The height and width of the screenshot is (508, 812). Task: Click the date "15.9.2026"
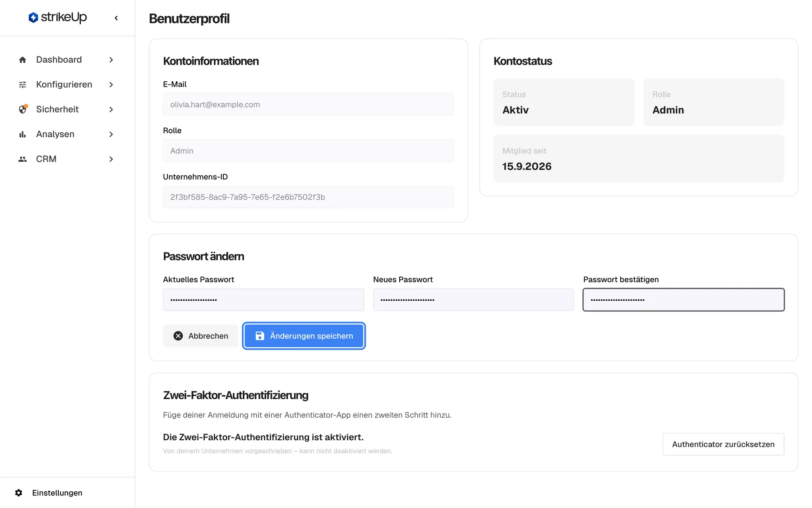point(527,167)
